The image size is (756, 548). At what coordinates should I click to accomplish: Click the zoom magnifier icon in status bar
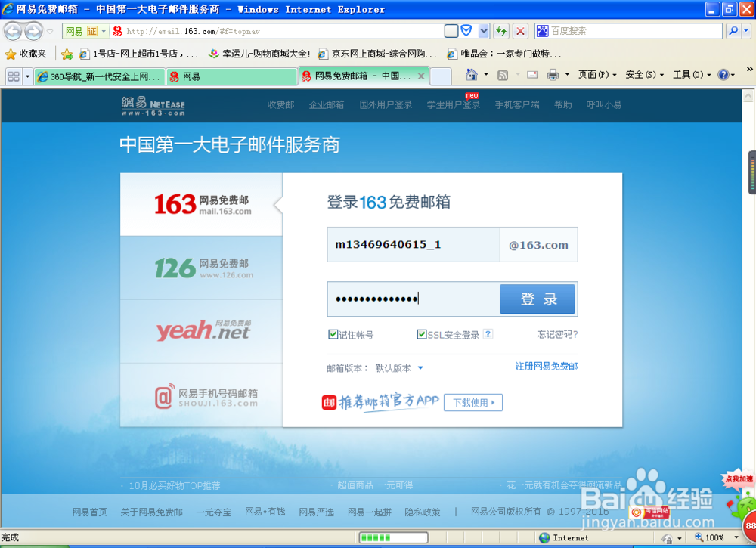click(699, 537)
